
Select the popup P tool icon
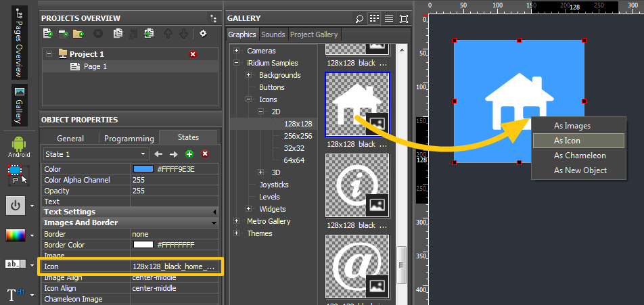[18, 175]
